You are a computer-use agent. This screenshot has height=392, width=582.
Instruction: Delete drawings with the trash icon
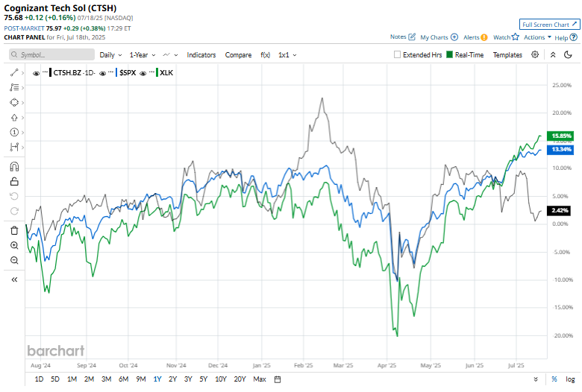click(14, 231)
